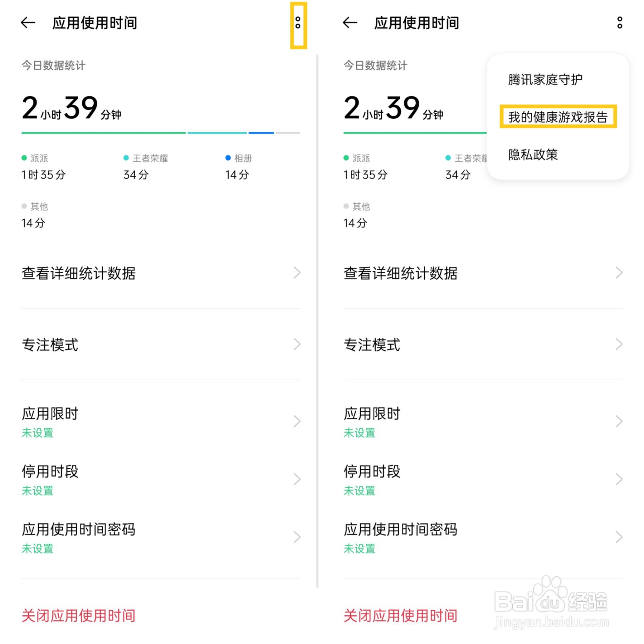Viewport: 644px width, 644px height.
Task: Open 停用时段 chevron on right screen
Action: click(x=619, y=479)
